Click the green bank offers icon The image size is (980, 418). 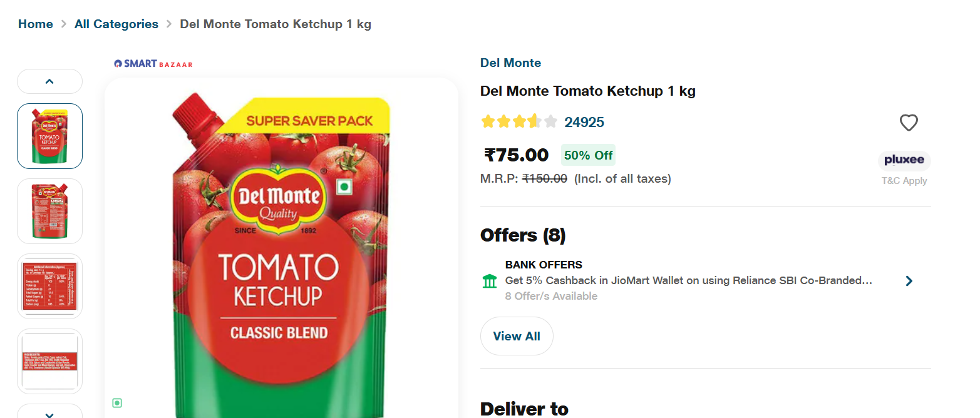(490, 281)
